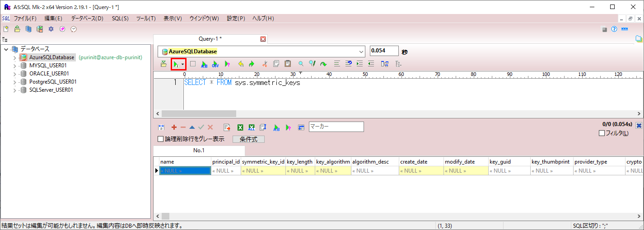Run query with CSV export icon

point(215,64)
